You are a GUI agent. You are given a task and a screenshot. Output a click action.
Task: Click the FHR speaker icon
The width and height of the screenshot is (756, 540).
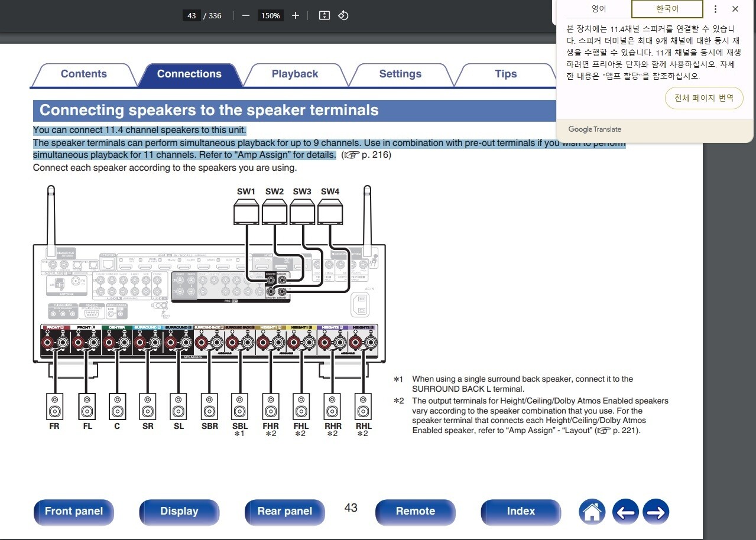pyautogui.click(x=271, y=406)
